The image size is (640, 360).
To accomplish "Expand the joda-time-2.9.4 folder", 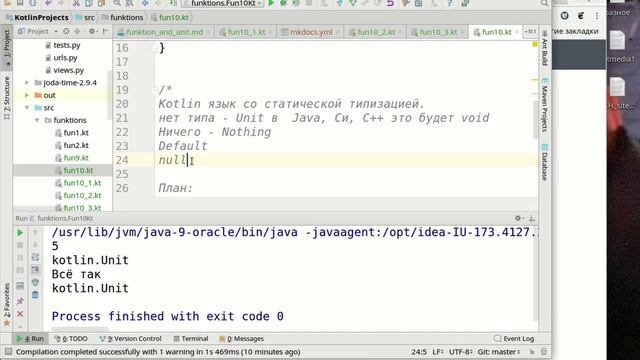I will pos(27,82).
